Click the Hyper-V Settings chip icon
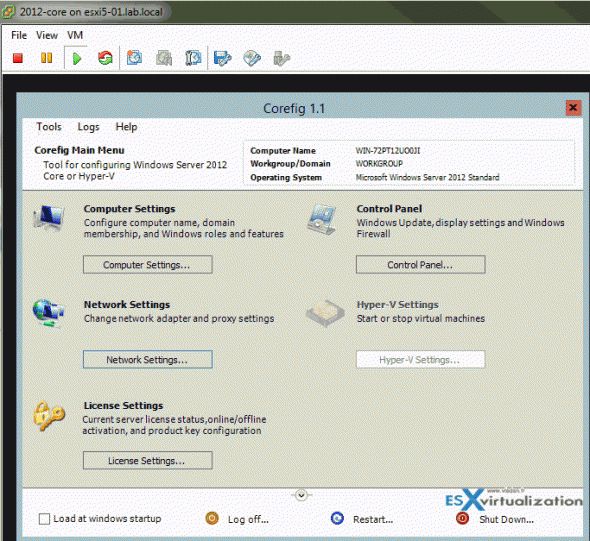590x541 pixels. click(325, 313)
